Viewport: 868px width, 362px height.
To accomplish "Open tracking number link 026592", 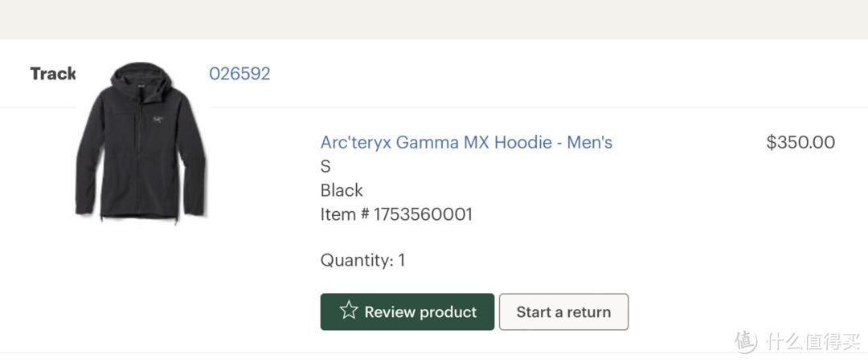I will point(240,74).
